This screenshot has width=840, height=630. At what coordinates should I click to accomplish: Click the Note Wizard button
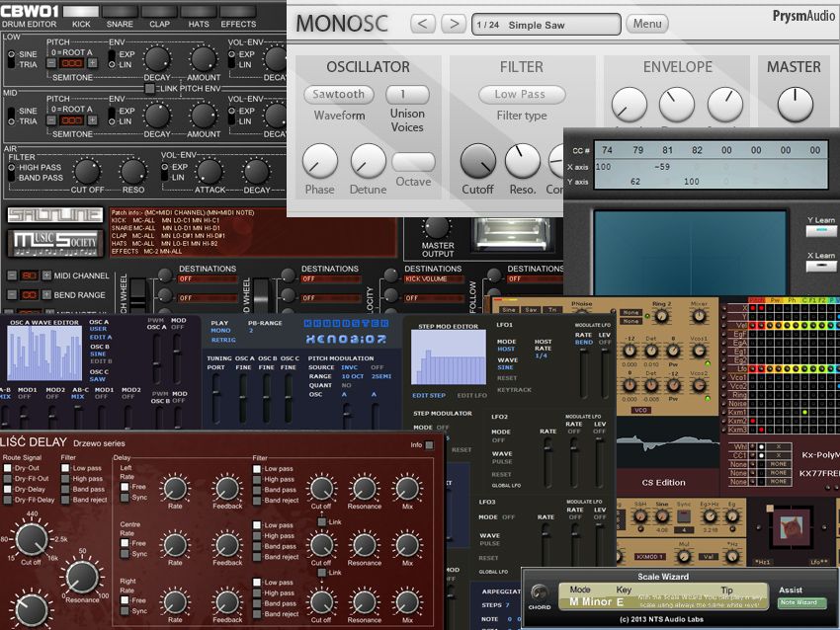point(800,601)
